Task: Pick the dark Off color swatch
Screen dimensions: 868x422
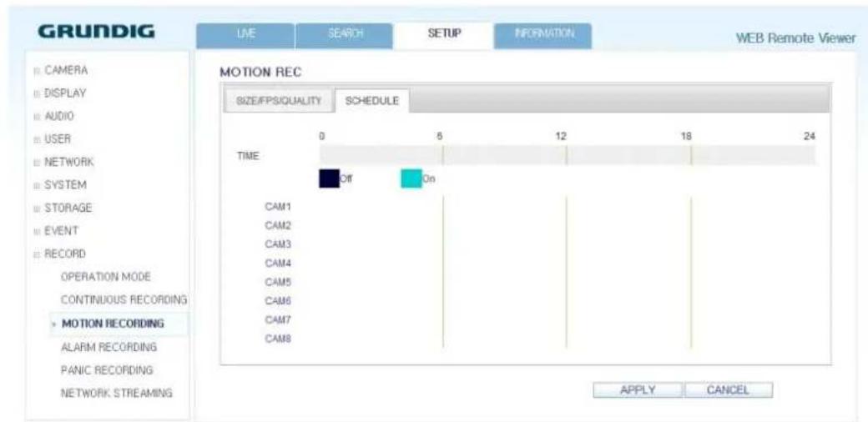Action: point(329,178)
